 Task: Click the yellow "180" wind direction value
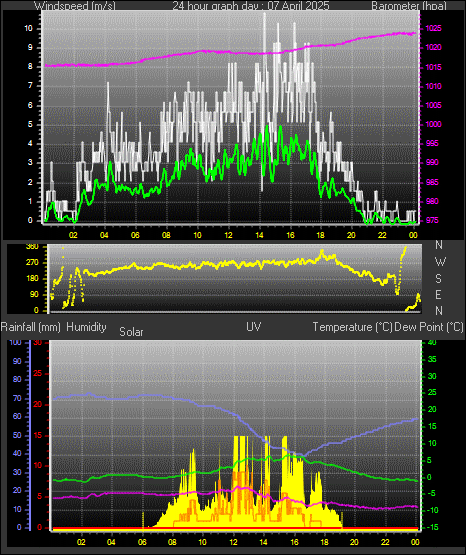pyautogui.click(x=32, y=279)
